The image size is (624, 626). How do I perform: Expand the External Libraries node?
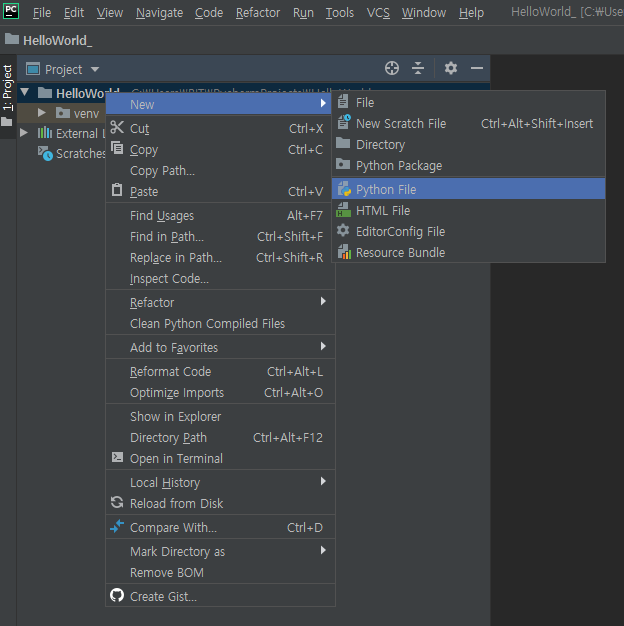tap(24, 133)
